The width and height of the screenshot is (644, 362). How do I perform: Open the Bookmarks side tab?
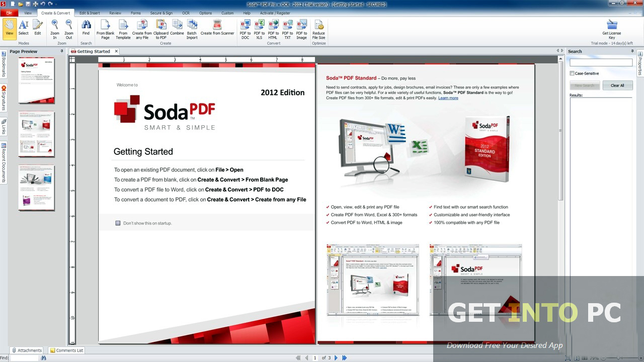click(x=4, y=65)
